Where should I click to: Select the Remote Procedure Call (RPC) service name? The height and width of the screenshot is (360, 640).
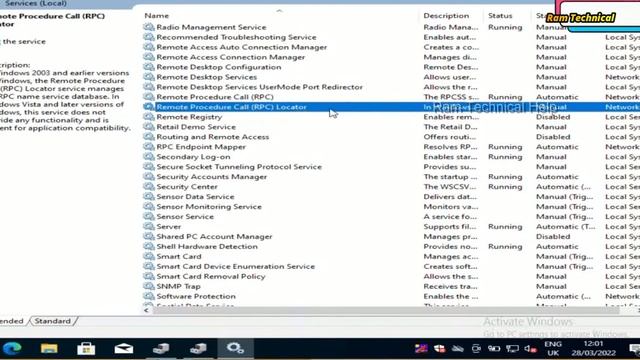click(215, 97)
